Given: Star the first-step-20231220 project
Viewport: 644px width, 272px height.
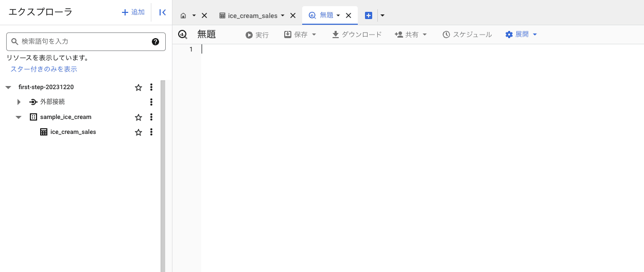Looking at the screenshot, I should tap(138, 88).
